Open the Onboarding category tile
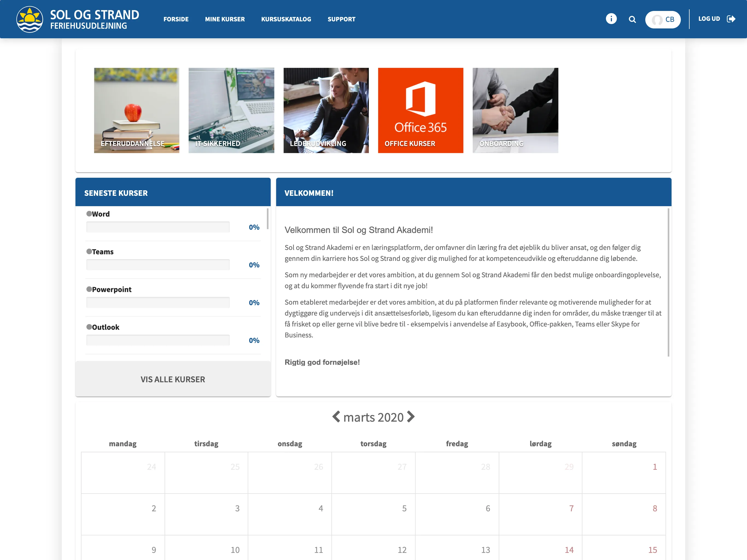 515,110
